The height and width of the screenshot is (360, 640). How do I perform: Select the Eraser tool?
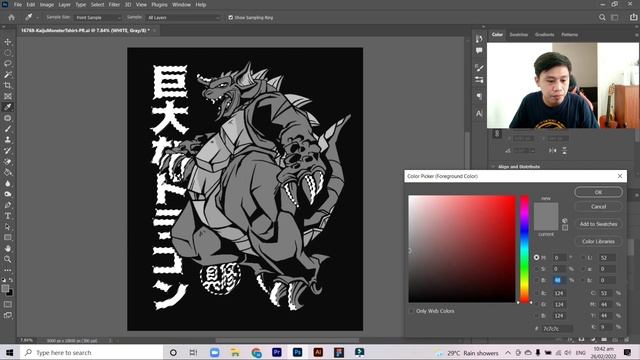click(x=8, y=161)
